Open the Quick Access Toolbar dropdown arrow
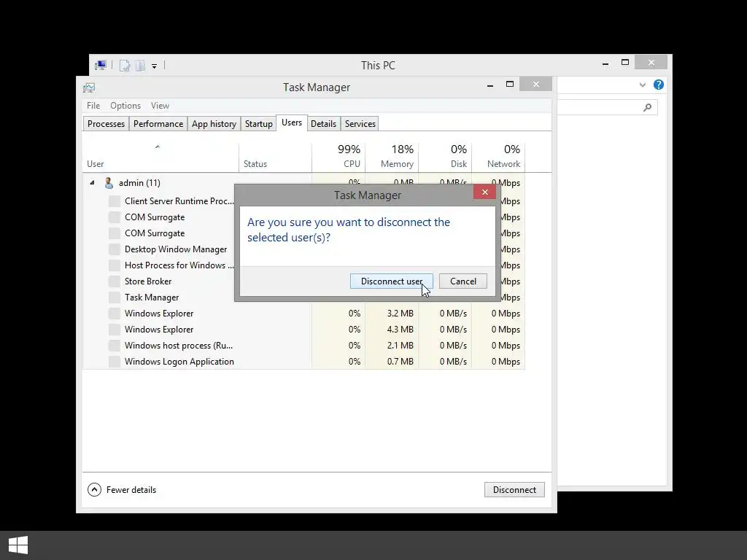 [155, 66]
